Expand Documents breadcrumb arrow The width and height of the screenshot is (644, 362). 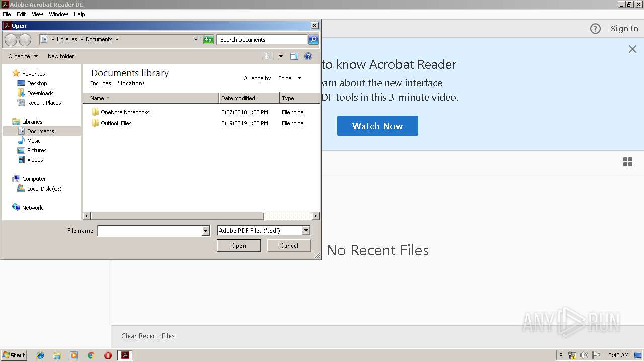(117, 39)
